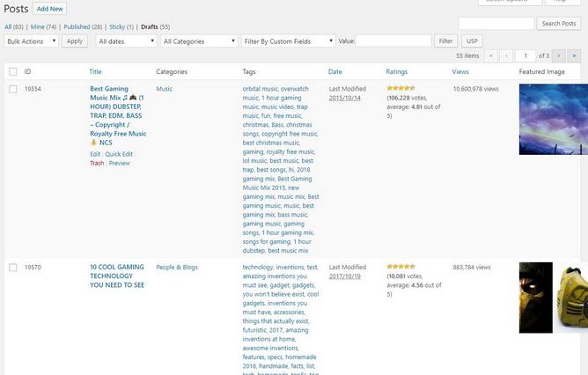Click the 2017/10/19 last modified date

click(345, 276)
